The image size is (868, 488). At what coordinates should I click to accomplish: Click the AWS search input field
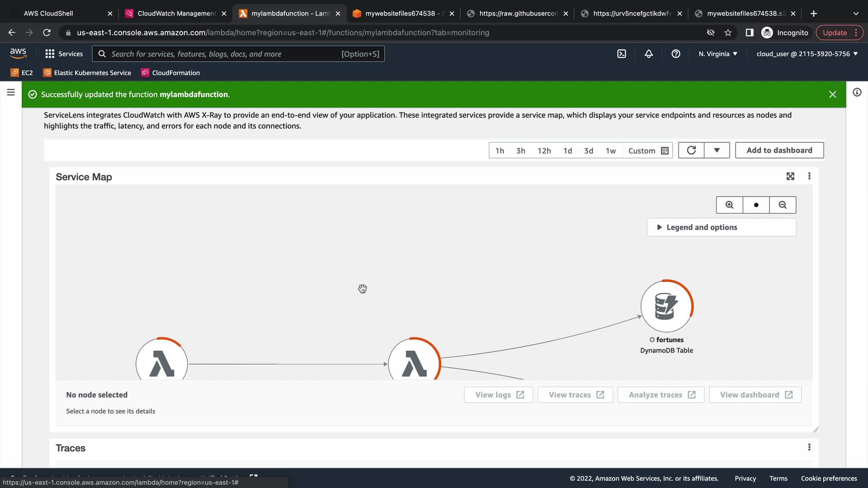pos(226,54)
